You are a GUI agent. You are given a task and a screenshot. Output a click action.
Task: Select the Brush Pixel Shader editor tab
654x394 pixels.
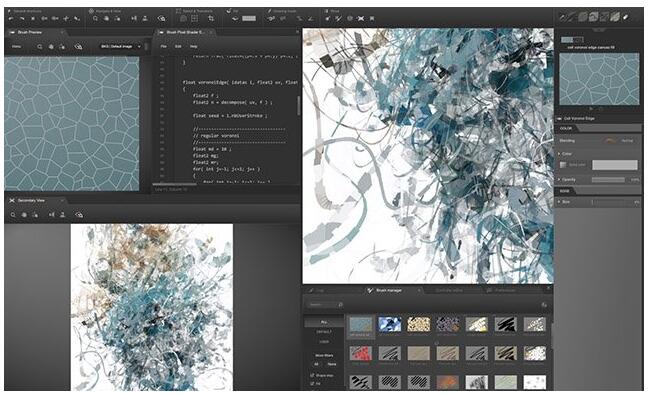pyautogui.click(x=184, y=32)
